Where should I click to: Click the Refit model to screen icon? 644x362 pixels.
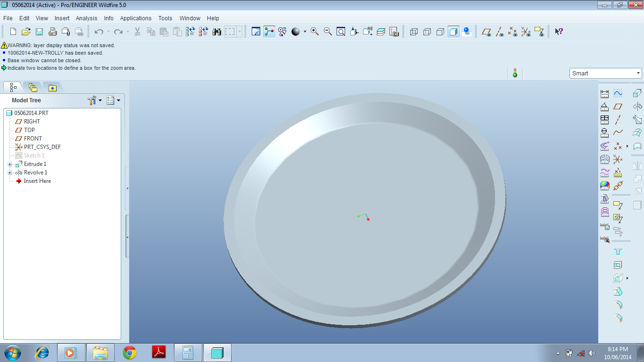341,32
